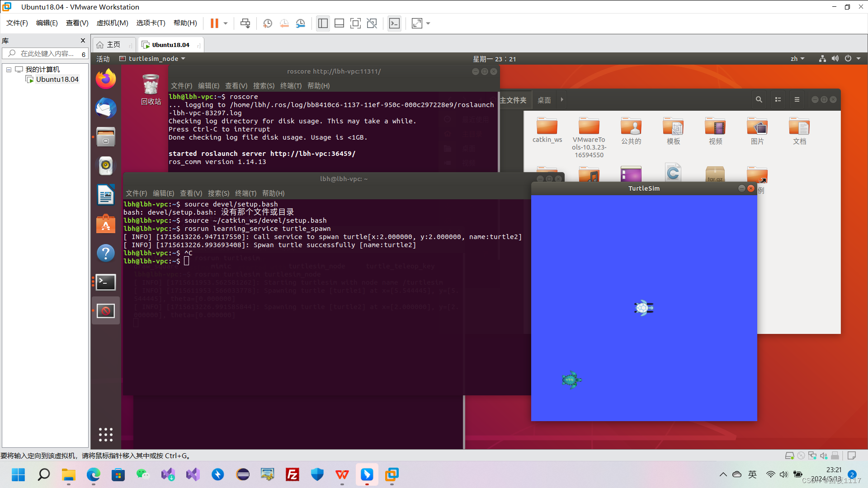Screen dimensions: 868x488
Task: Suspend the virtual machine
Action: click(214, 23)
